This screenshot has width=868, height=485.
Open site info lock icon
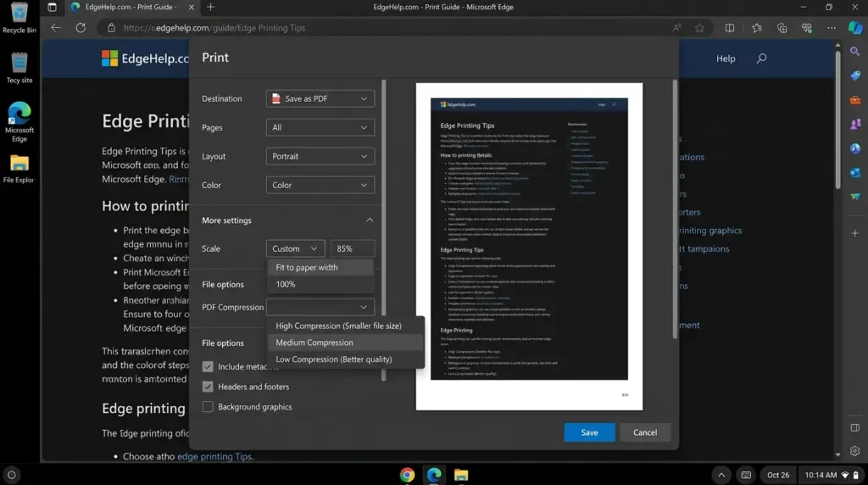point(111,28)
